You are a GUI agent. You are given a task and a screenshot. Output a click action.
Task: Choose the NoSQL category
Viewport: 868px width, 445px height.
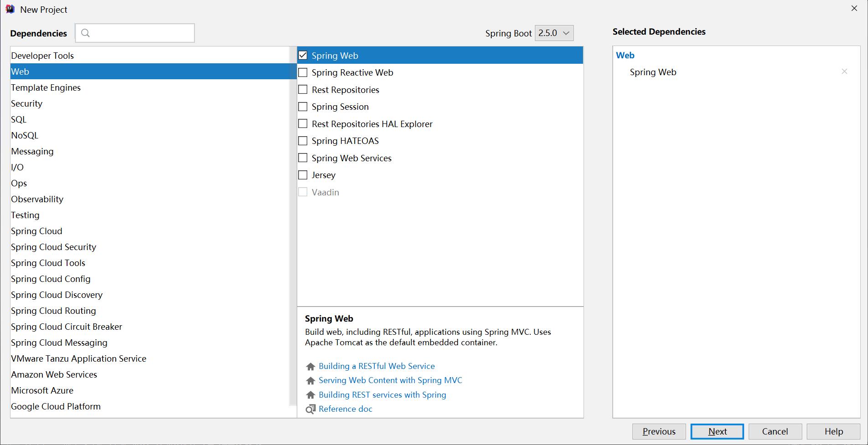[150, 135]
